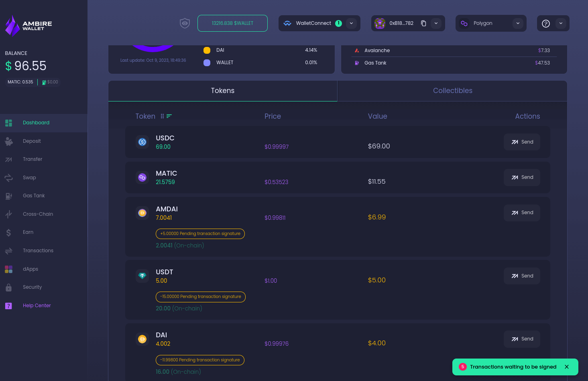The image size is (588, 381).
Task: Click the +5.00000 pending transaction signature badge
Action: coord(200,234)
